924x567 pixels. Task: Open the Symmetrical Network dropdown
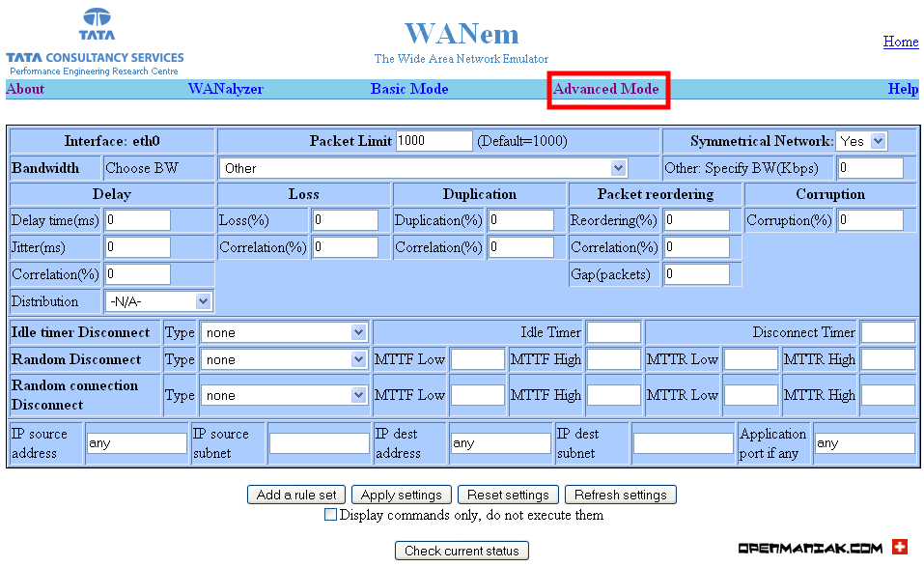point(861,141)
